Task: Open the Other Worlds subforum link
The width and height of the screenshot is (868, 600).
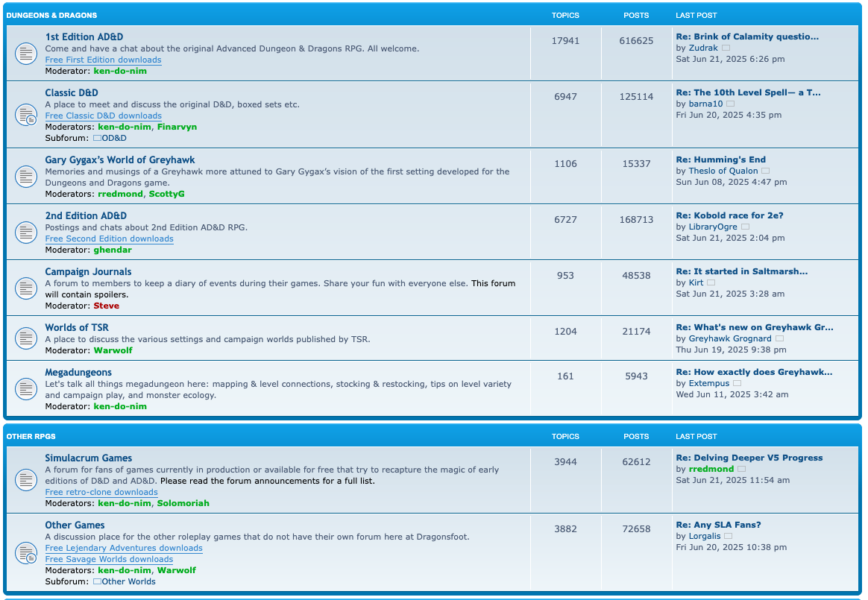Action: tap(128, 581)
